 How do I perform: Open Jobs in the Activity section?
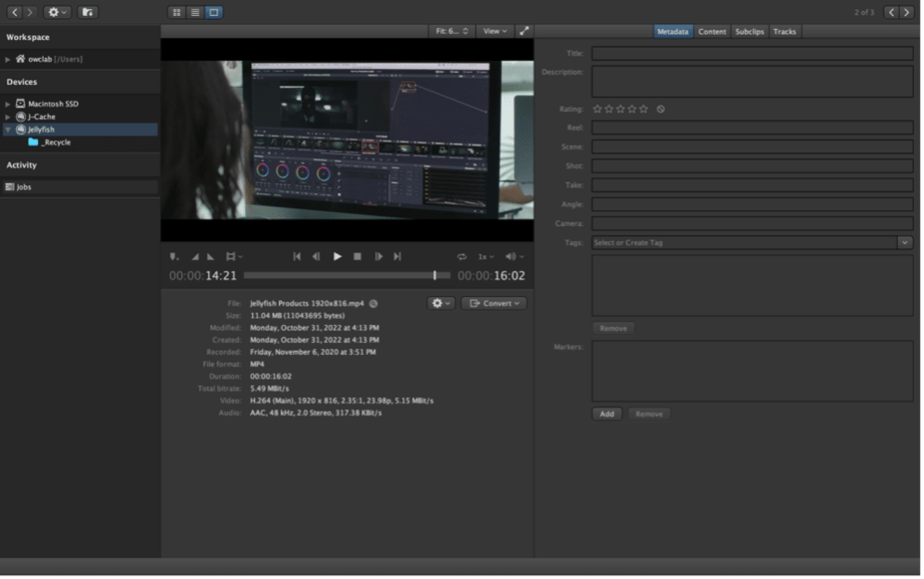click(x=24, y=187)
